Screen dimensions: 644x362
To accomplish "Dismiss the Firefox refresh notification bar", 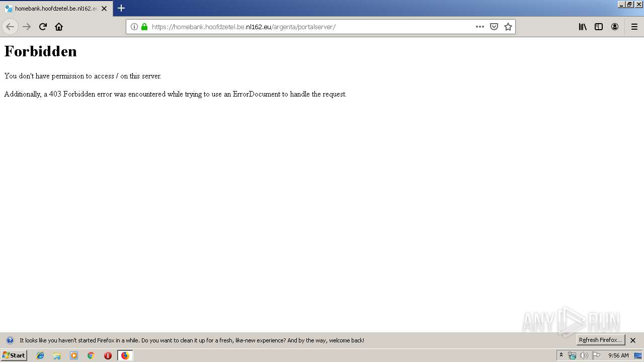I will point(633,340).
